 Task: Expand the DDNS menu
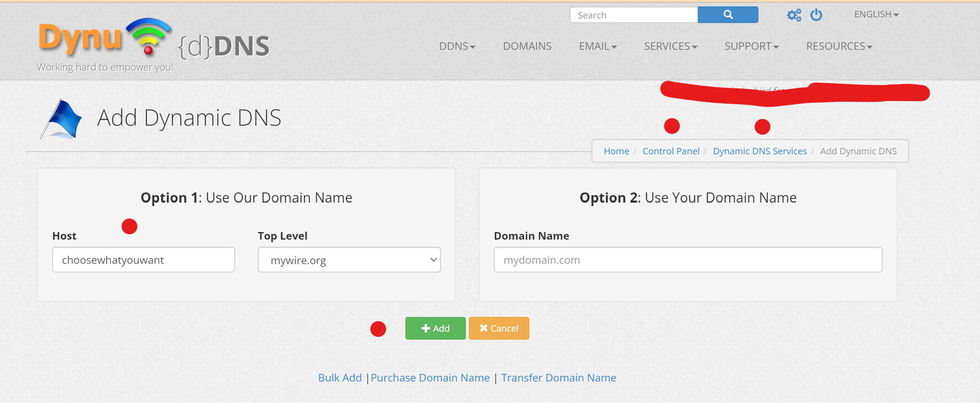tap(457, 46)
